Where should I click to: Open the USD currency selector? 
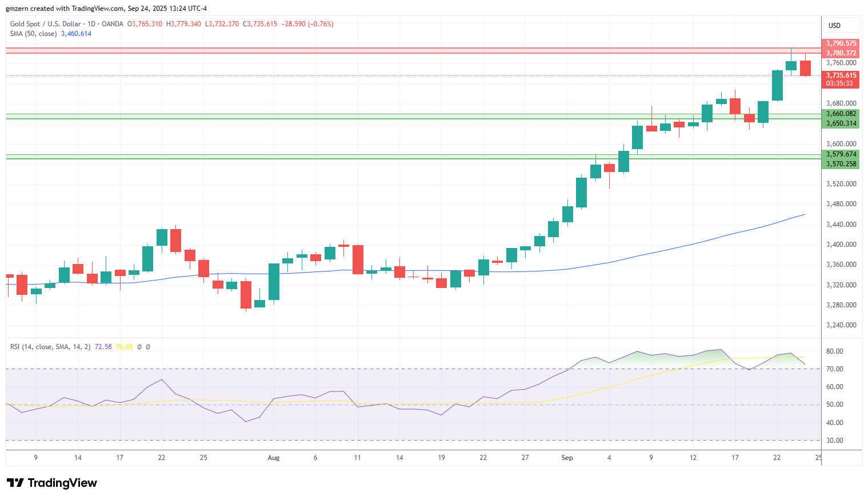point(841,25)
